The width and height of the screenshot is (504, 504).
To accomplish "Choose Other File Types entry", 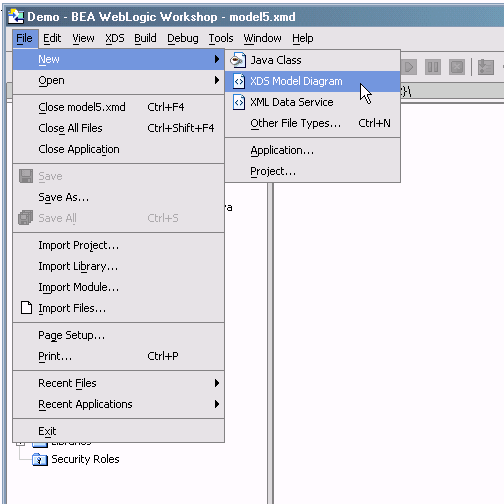I will pos(313,123).
